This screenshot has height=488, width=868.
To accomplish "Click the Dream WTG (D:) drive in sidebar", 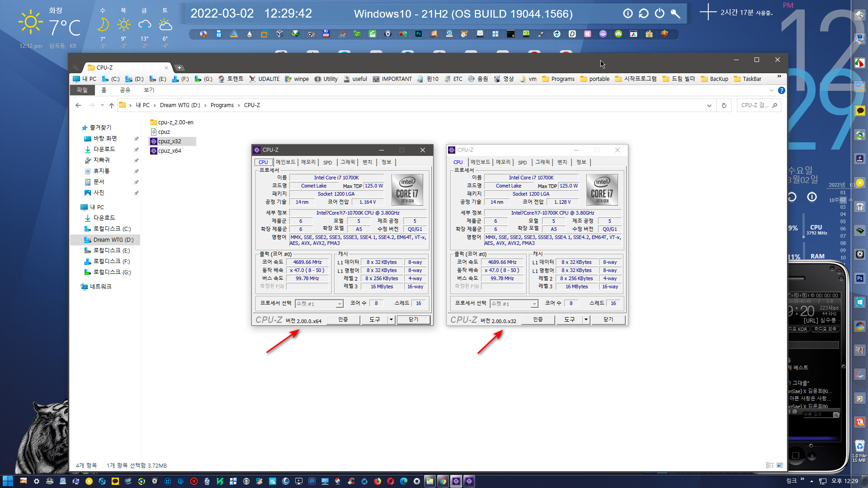I will click(x=113, y=239).
